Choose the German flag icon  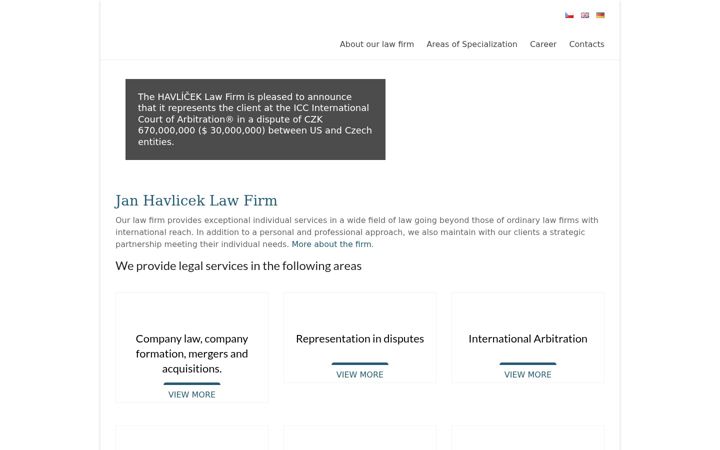point(600,15)
